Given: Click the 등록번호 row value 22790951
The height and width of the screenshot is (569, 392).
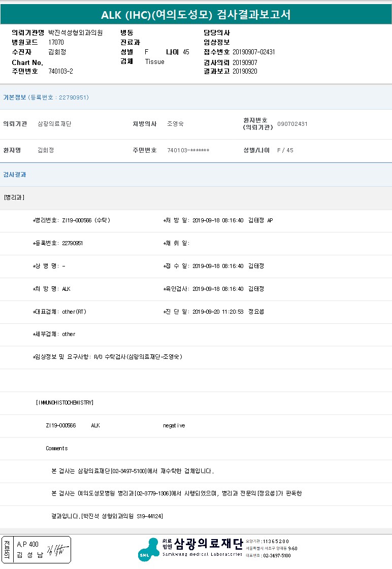Looking at the screenshot, I should 72,243.
